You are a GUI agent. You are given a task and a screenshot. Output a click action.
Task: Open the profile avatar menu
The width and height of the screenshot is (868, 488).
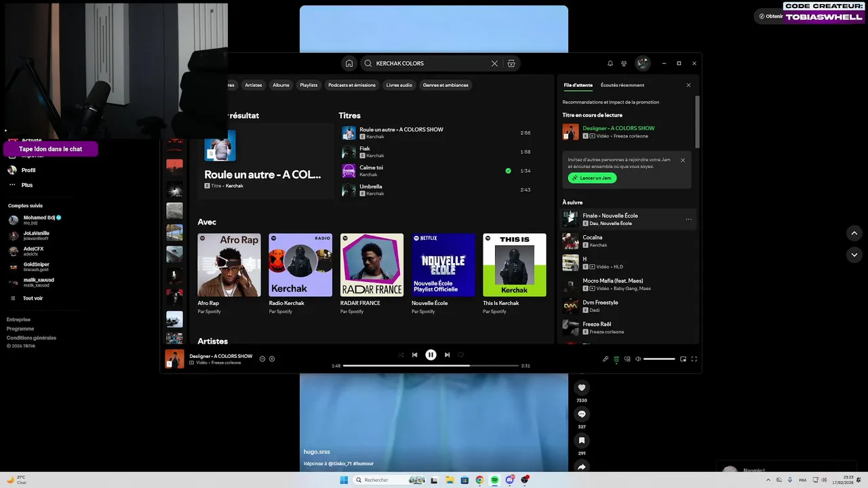click(642, 63)
